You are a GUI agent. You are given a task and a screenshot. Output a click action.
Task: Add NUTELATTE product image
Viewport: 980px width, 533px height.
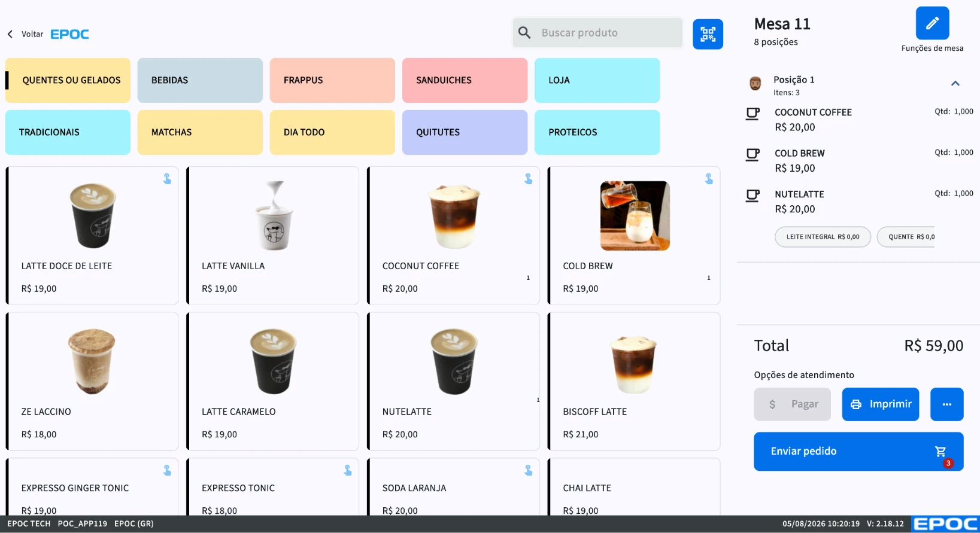454,361
